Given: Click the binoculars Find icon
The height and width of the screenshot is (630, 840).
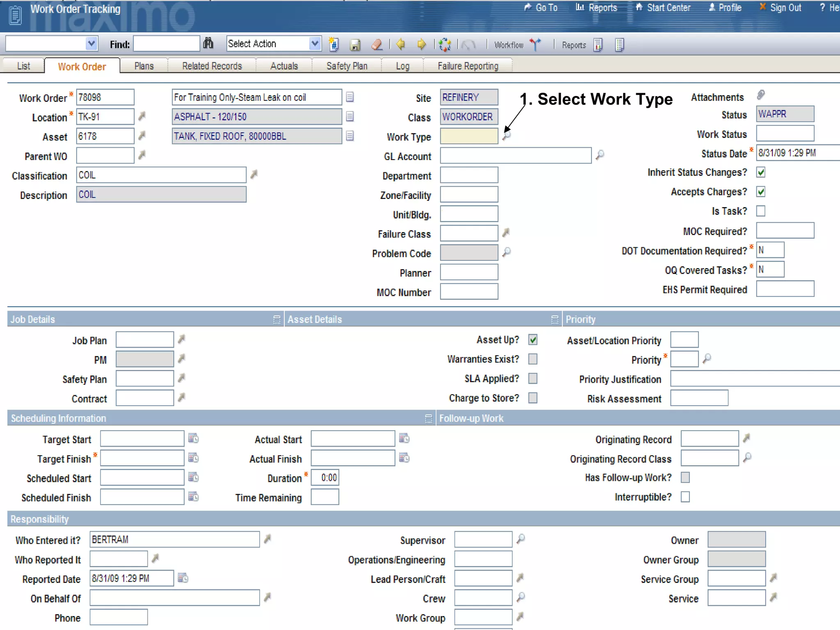Looking at the screenshot, I should [208, 43].
